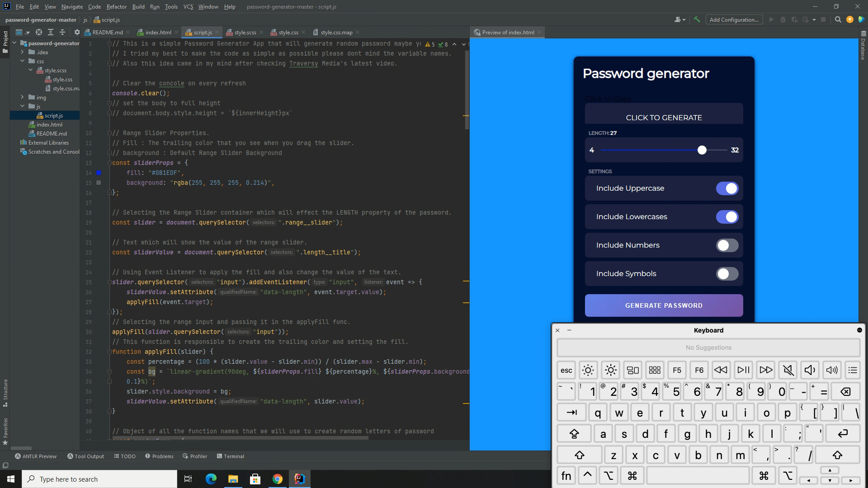Turn on the Include Symbols switch
Screen dimensions: 868x488
click(727, 274)
